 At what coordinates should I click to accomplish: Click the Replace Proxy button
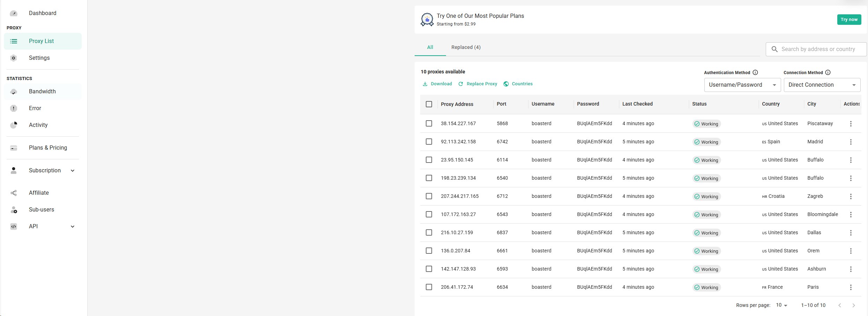click(478, 84)
